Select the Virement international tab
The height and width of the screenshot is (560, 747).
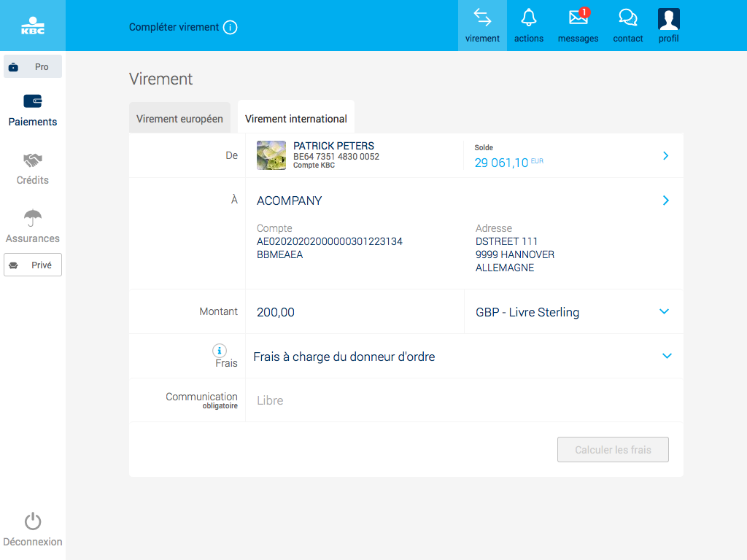pyautogui.click(x=296, y=117)
